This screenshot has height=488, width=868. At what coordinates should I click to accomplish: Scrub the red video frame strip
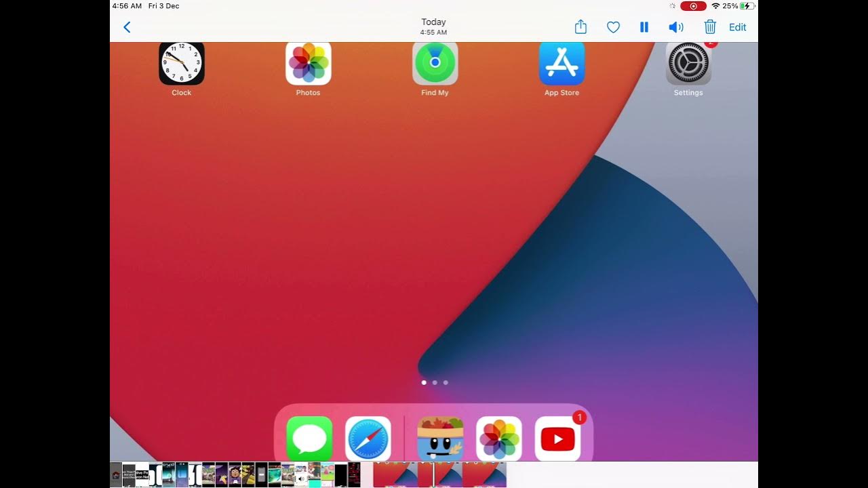click(x=439, y=474)
